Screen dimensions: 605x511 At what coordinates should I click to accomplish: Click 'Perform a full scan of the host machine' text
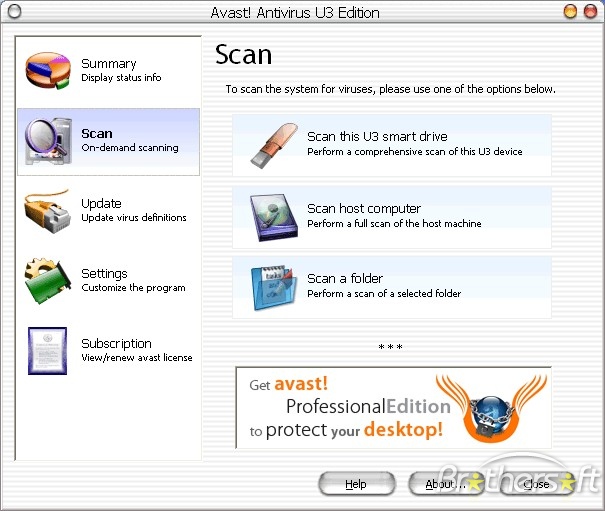point(394,223)
